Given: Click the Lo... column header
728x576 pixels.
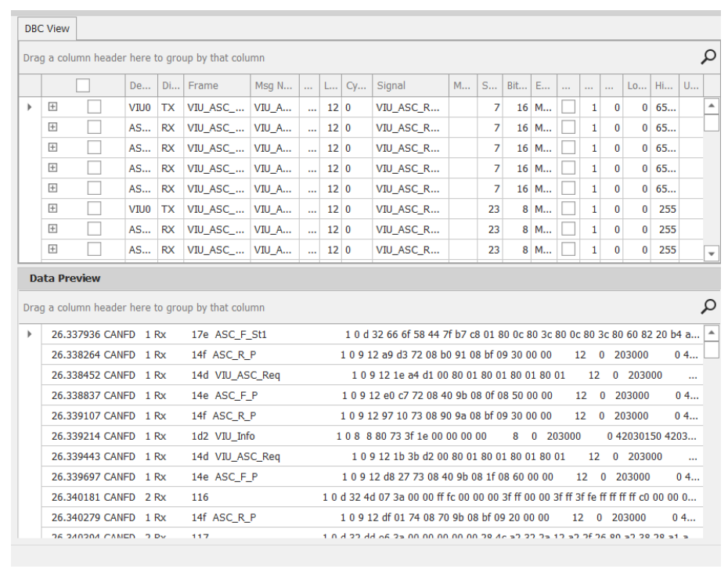Looking at the screenshot, I should (x=636, y=85).
